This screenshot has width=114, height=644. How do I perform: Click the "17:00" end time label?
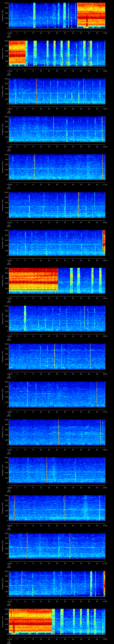click(105, 33)
